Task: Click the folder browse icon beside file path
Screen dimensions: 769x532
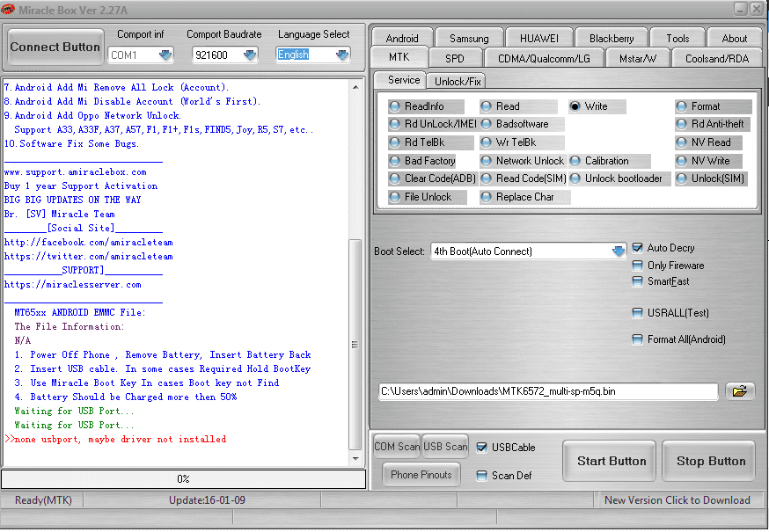Action: pos(740,391)
